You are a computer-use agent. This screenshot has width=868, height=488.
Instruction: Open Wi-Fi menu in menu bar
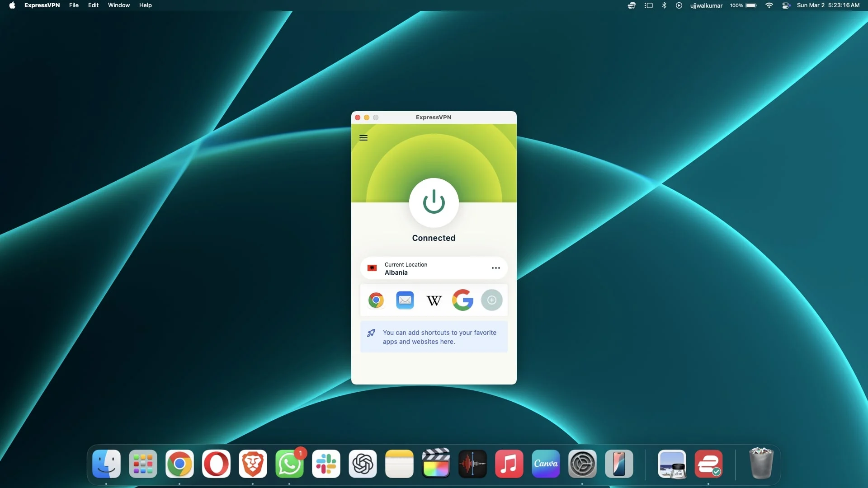[769, 5]
